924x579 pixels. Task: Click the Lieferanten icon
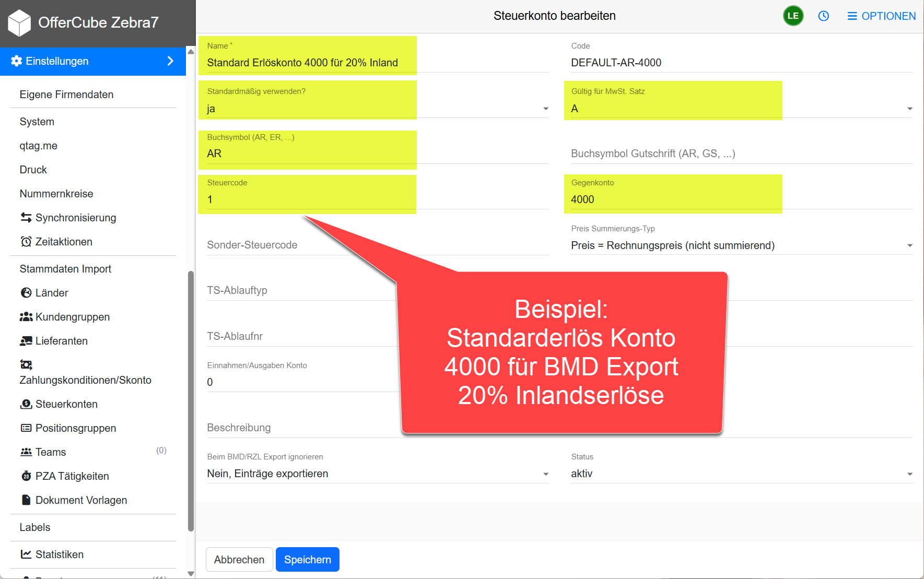point(26,340)
